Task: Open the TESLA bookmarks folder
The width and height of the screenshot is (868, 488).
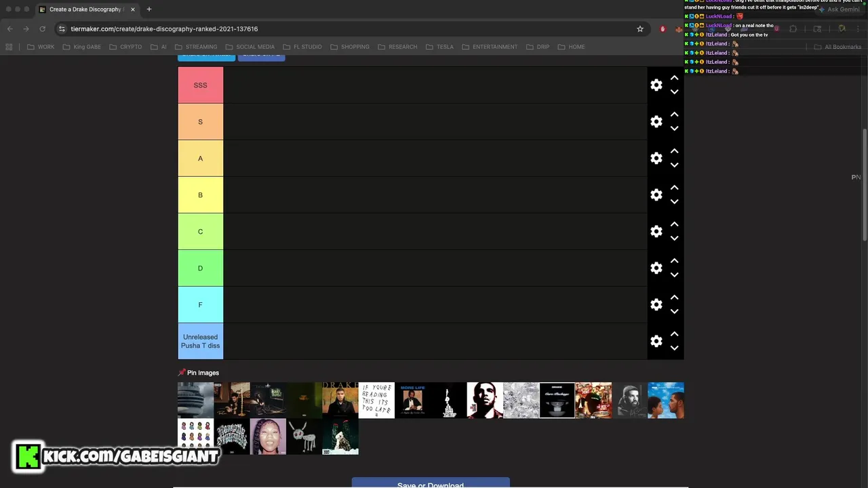Action: point(439,47)
